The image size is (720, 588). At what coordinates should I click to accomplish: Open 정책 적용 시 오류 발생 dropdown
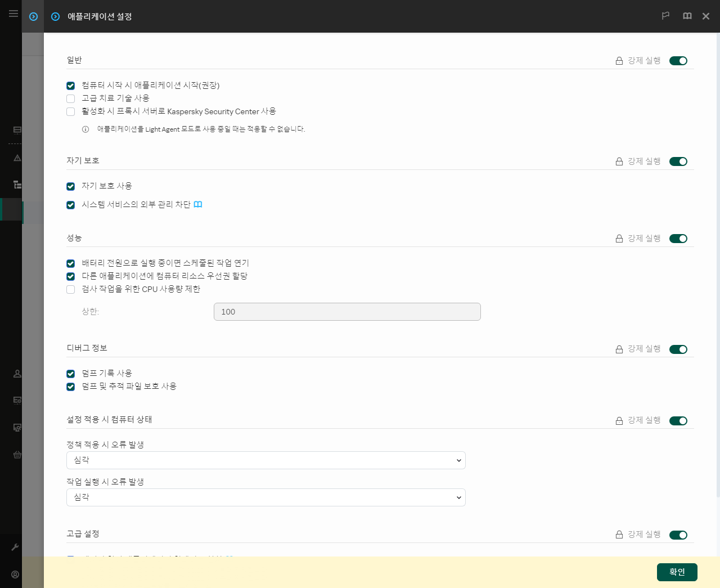(265, 460)
